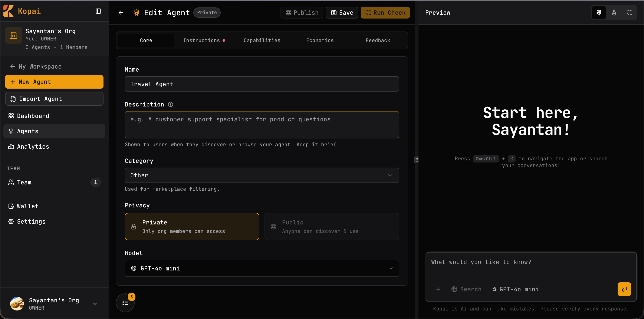Click the Run Check button
This screenshot has height=319, width=644.
(385, 13)
